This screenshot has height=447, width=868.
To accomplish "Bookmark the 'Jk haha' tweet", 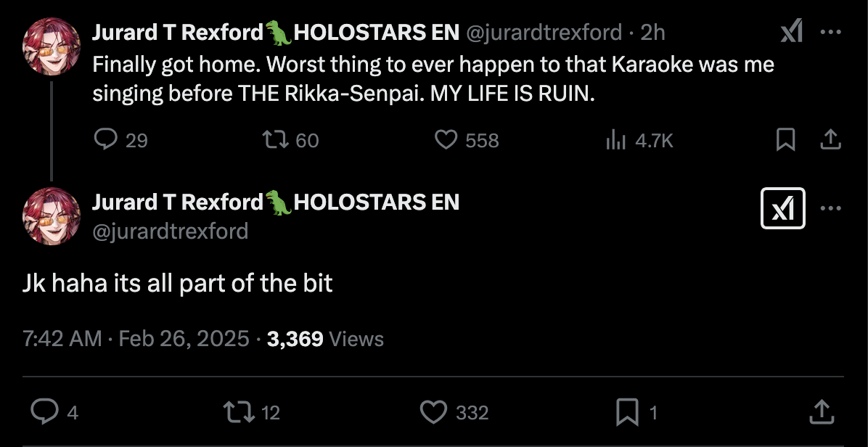I will (x=626, y=412).
